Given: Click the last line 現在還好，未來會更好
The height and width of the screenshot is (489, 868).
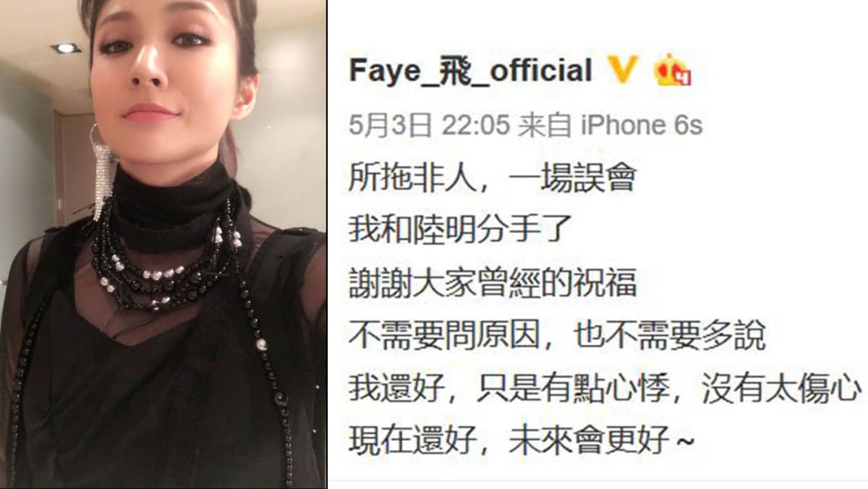Looking at the screenshot, I should point(521,442).
